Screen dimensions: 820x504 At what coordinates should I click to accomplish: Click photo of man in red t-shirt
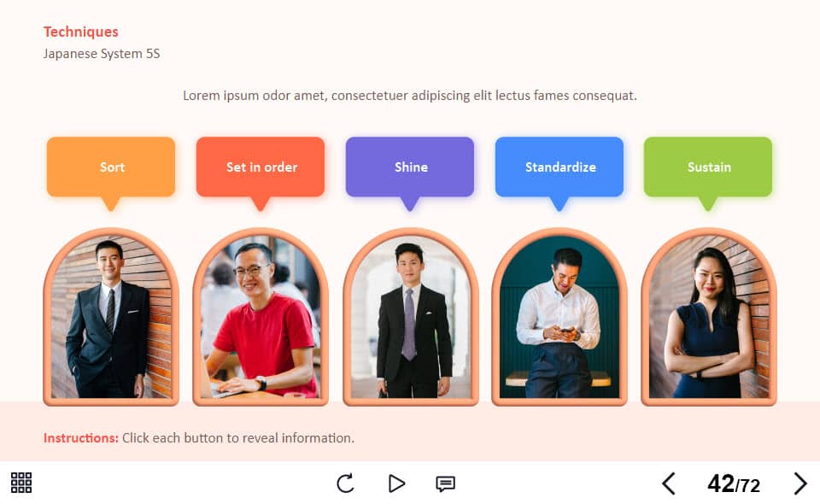coord(261,317)
